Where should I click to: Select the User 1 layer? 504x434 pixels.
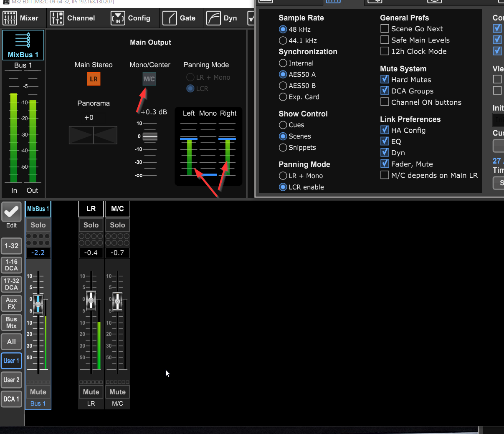[x=11, y=361]
